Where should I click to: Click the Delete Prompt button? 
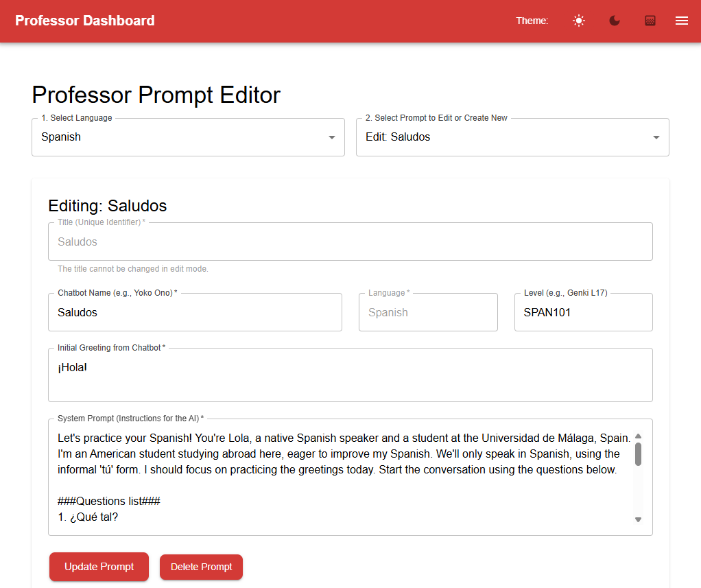(x=201, y=567)
